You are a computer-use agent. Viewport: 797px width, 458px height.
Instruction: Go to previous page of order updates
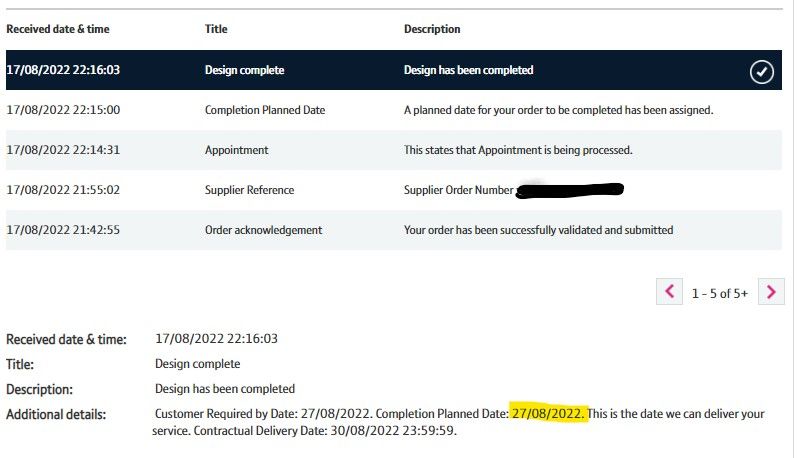[x=669, y=292]
